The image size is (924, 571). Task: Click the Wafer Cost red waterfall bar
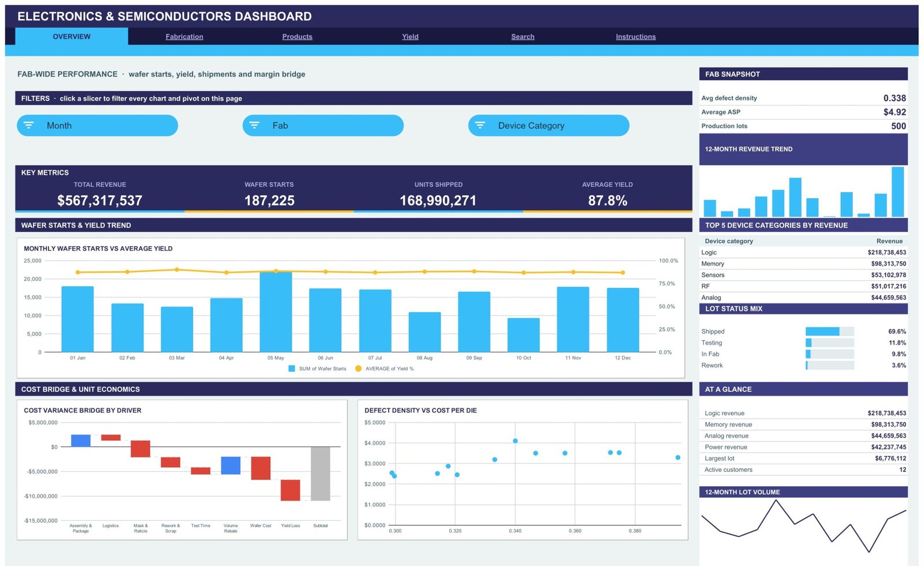[260, 468]
